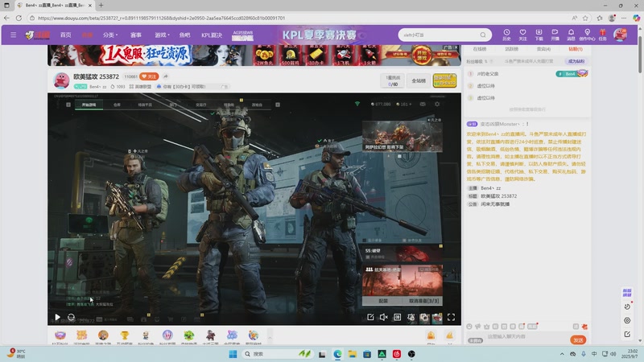Refresh the browser page

[x=19, y=18]
